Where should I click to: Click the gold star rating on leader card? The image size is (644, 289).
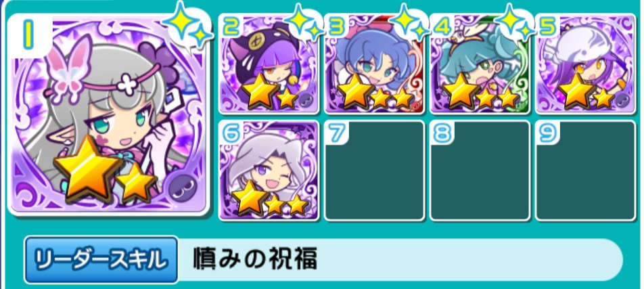[x=106, y=171]
